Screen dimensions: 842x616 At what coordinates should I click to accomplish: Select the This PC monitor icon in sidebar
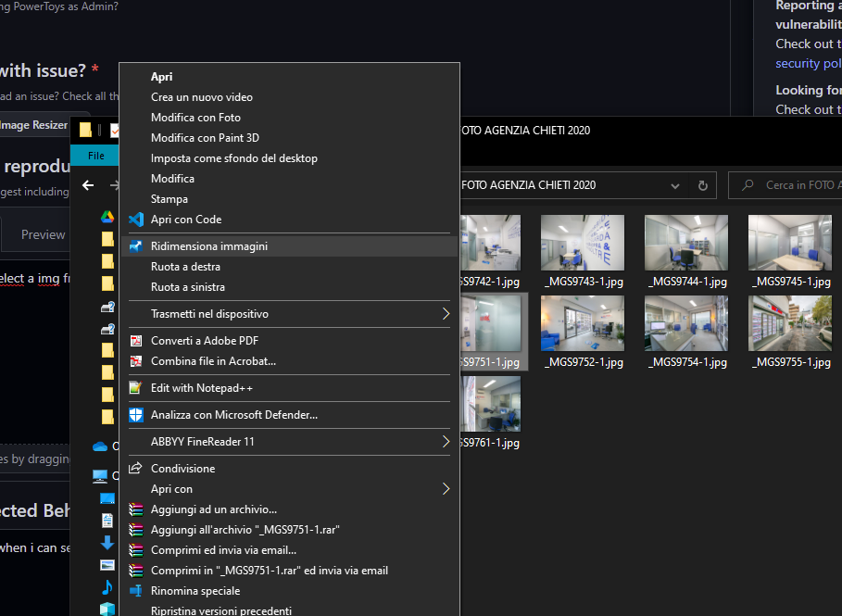point(100,476)
